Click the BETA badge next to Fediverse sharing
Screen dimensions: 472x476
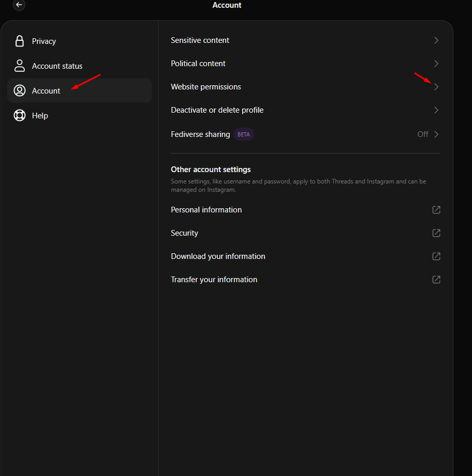(244, 134)
